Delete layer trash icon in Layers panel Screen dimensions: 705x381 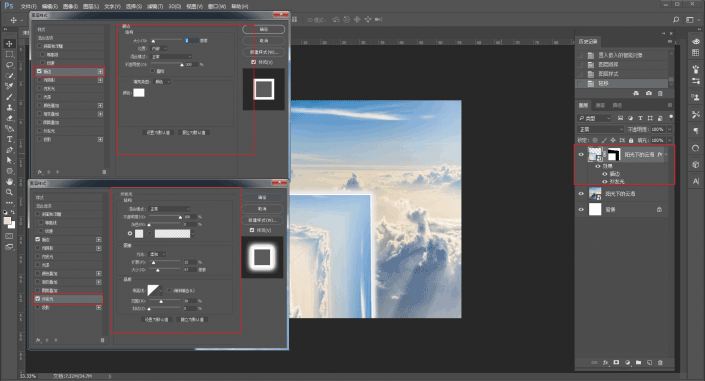[x=660, y=363]
